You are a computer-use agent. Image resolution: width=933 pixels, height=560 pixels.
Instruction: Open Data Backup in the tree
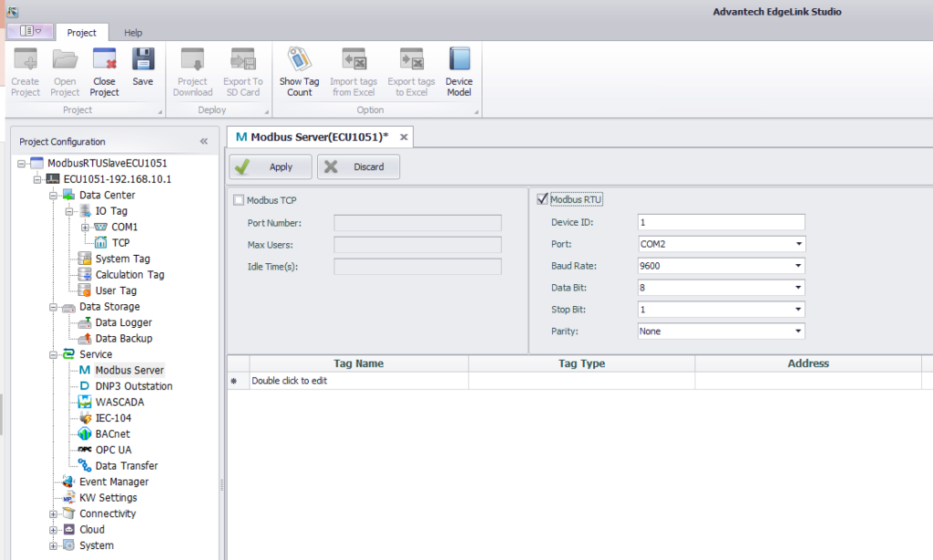tap(124, 339)
